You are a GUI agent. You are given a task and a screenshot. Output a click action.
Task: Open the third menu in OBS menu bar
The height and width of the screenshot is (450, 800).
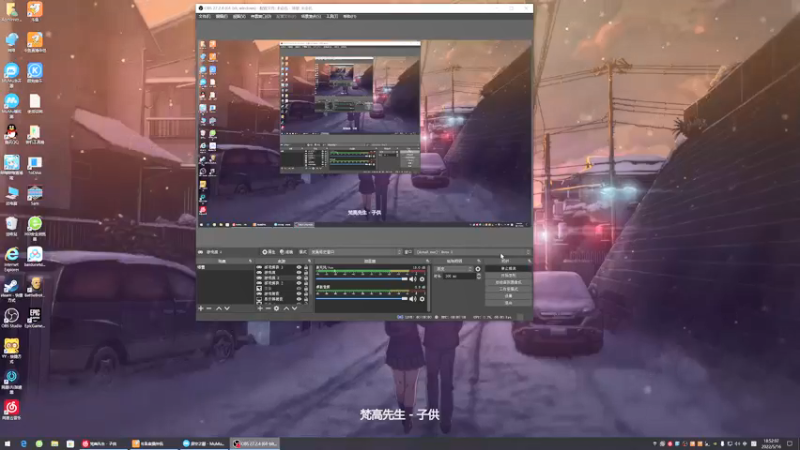(239, 16)
